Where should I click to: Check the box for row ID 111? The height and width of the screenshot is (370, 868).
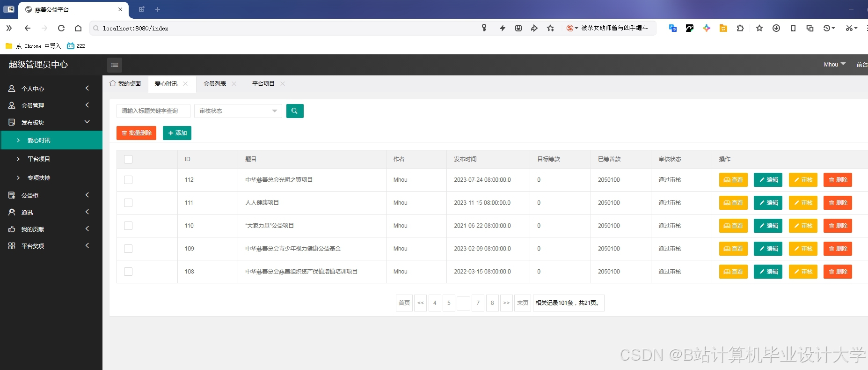(128, 203)
